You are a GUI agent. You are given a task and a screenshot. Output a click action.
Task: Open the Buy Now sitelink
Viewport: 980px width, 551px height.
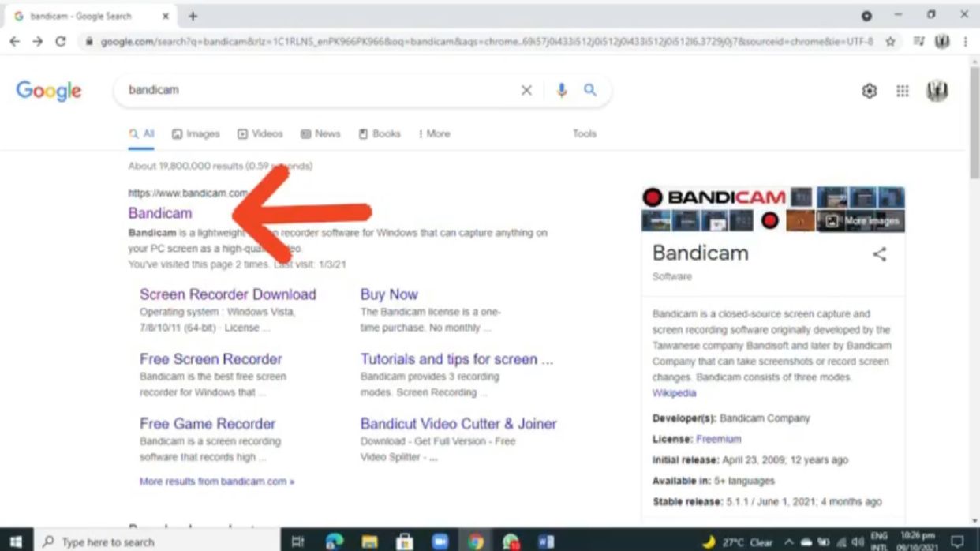[389, 294]
